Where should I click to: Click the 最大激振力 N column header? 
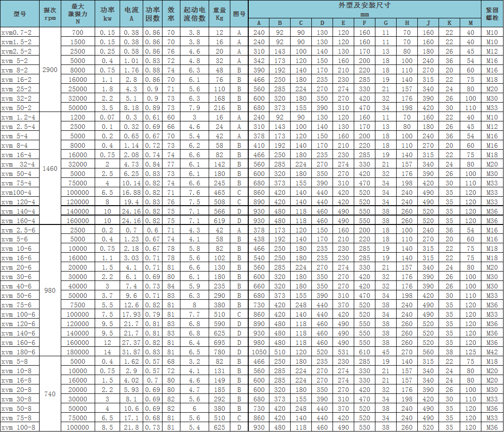point(78,14)
